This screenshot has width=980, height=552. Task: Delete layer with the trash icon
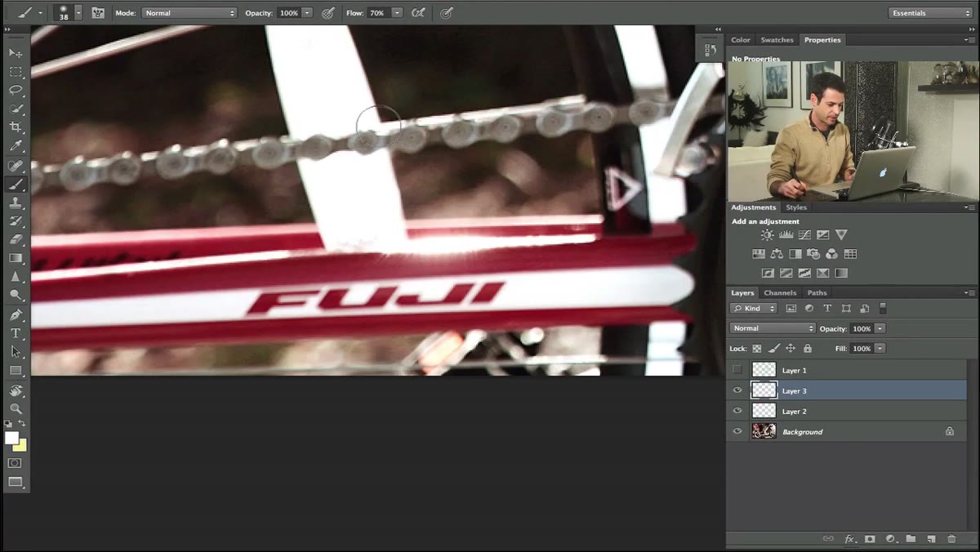tap(951, 539)
